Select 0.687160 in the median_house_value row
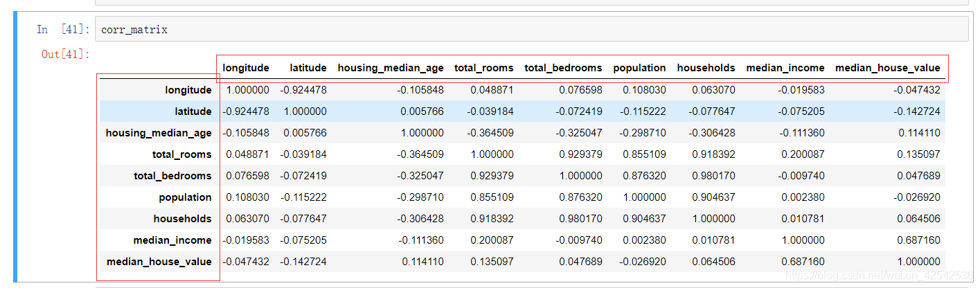Image resolution: width=980 pixels, height=288 pixels. click(x=803, y=262)
